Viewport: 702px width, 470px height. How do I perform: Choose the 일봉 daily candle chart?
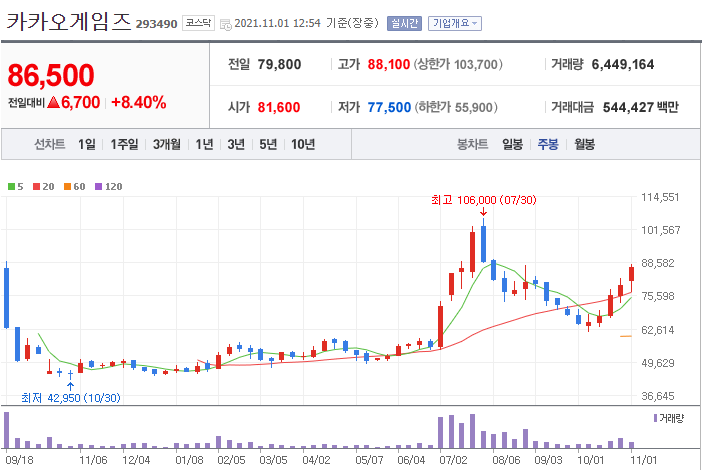pos(512,144)
